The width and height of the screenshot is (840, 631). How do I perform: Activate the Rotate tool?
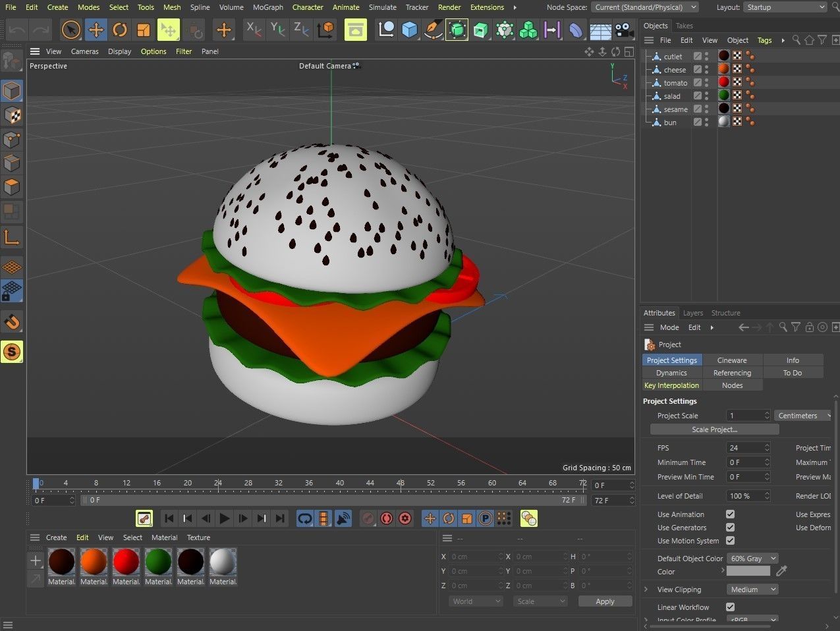click(x=120, y=30)
